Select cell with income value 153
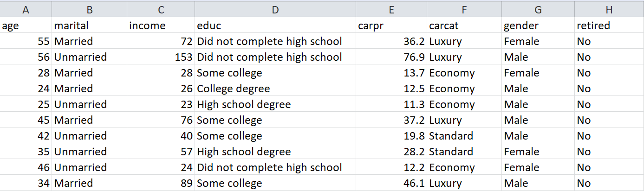Image resolution: width=644 pixels, height=191 pixels. [x=161, y=57]
